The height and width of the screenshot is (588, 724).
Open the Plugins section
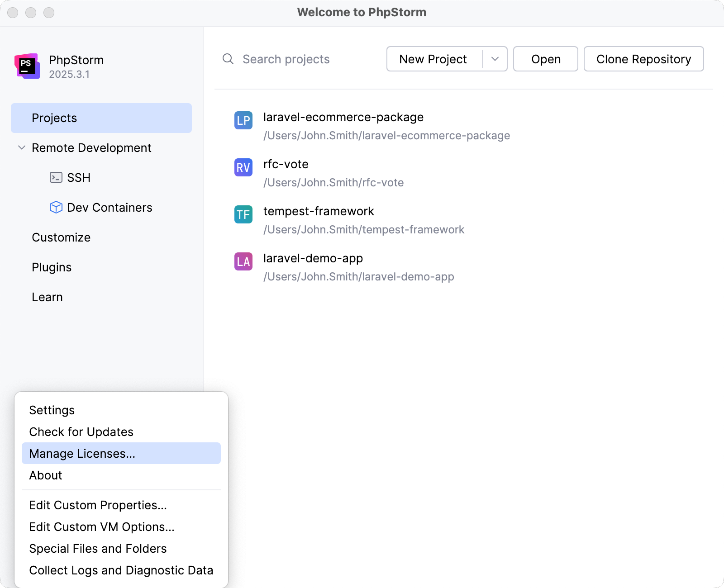click(x=51, y=267)
